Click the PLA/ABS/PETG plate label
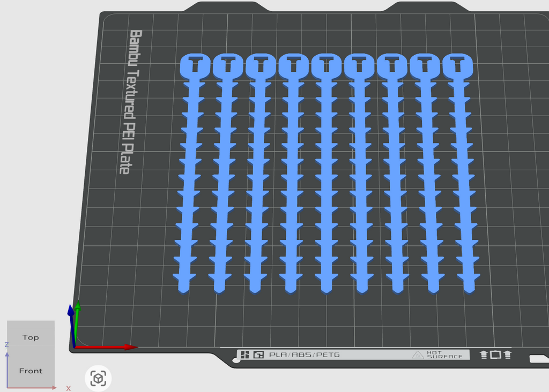549x392 pixels. tap(305, 355)
